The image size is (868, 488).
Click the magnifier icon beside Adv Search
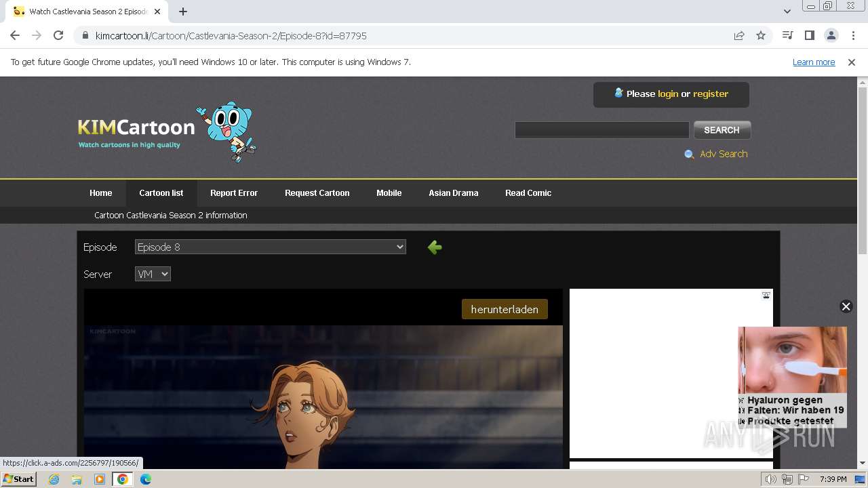point(689,155)
